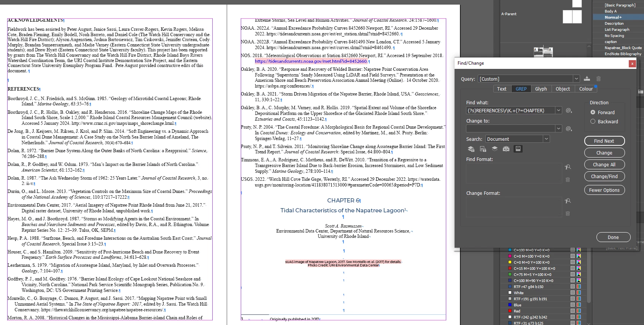The height and width of the screenshot is (325, 644).
Task: Click process colour icon on C=100 M=90 Y=10 row
Action: coord(572,280)
